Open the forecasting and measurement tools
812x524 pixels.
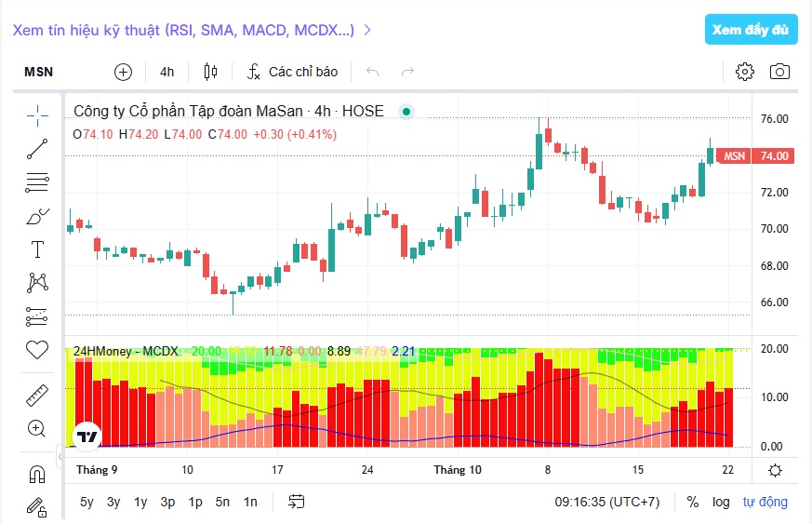[37, 316]
